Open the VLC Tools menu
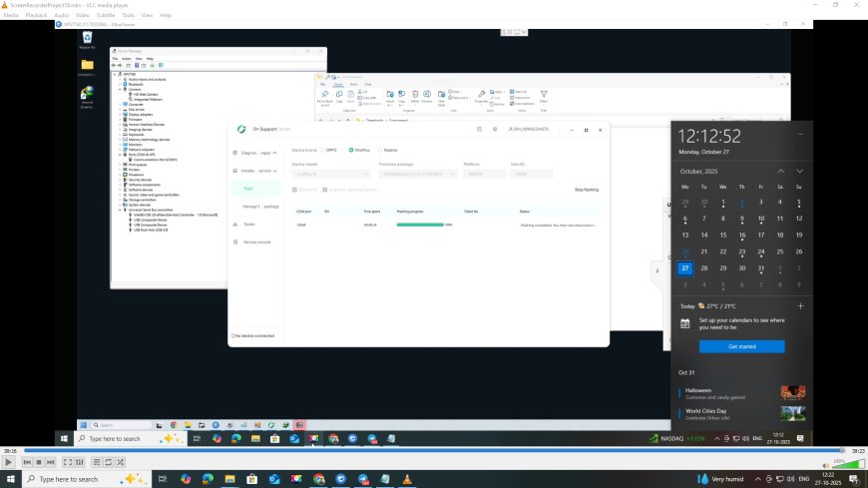868x488 pixels. (128, 15)
